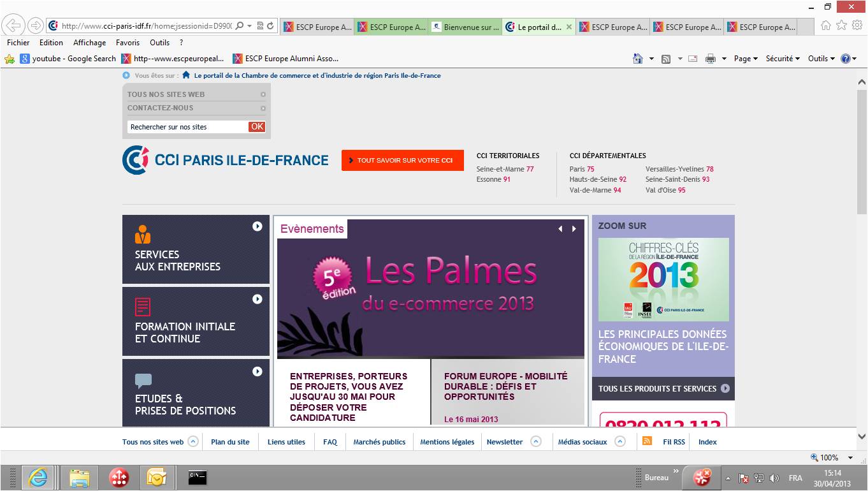Open Internet Explorer from the taskbar
The width and height of the screenshot is (868, 491).
[38, 477]
